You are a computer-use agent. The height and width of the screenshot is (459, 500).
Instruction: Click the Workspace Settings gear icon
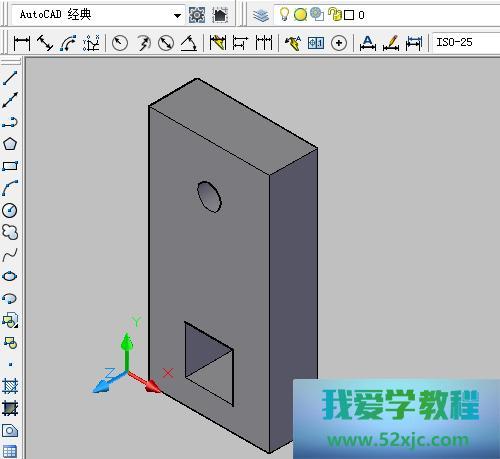pos(197,15)
